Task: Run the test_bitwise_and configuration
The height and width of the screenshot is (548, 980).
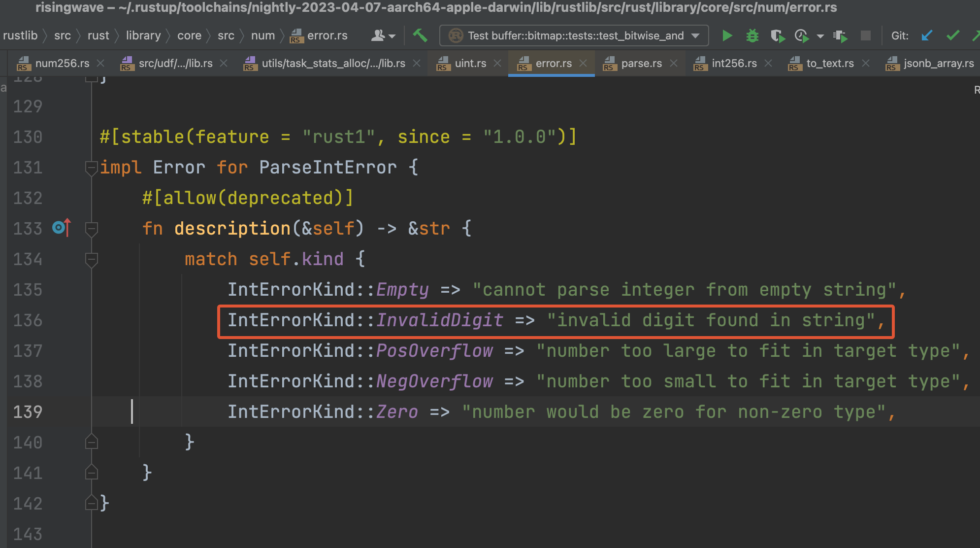Action: [727, 35]
